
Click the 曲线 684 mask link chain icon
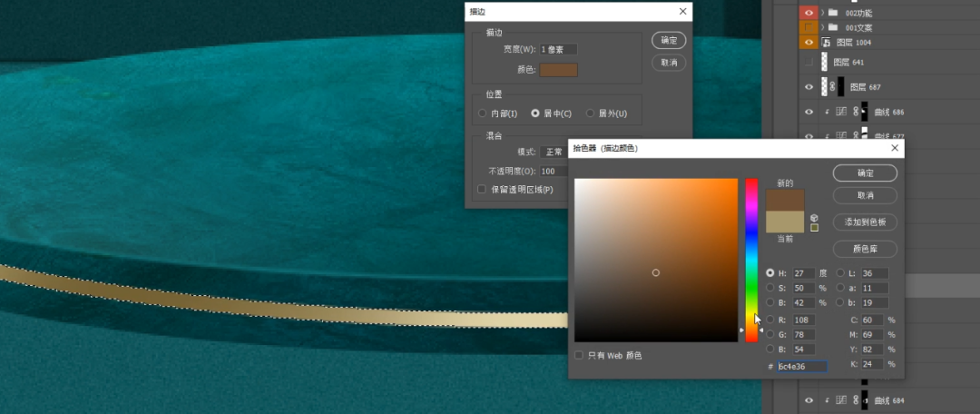(x=856, y=400)
